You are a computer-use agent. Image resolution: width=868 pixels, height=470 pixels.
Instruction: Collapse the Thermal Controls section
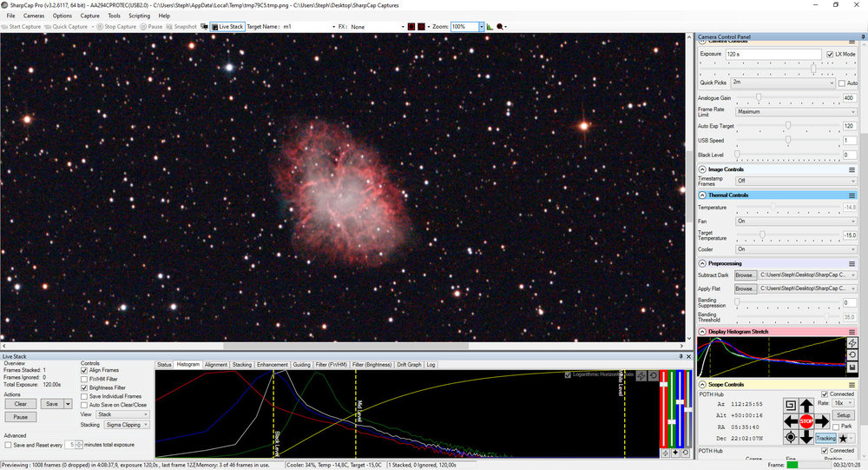point(703,195)
